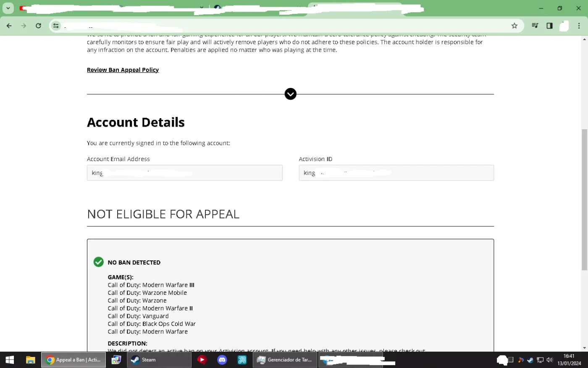The width and height of the screenshot is (588, 368).
Task: View site information icon in address bar
Action: 56,26
